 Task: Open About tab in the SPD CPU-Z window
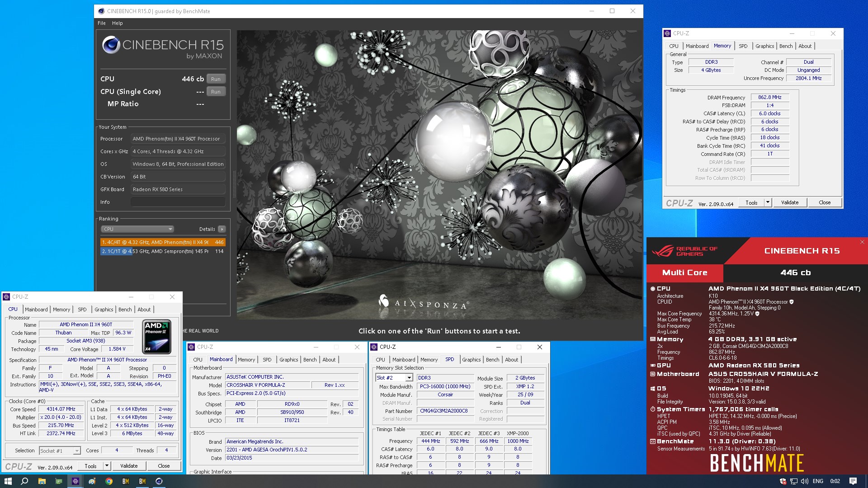[x=512, y=360]
